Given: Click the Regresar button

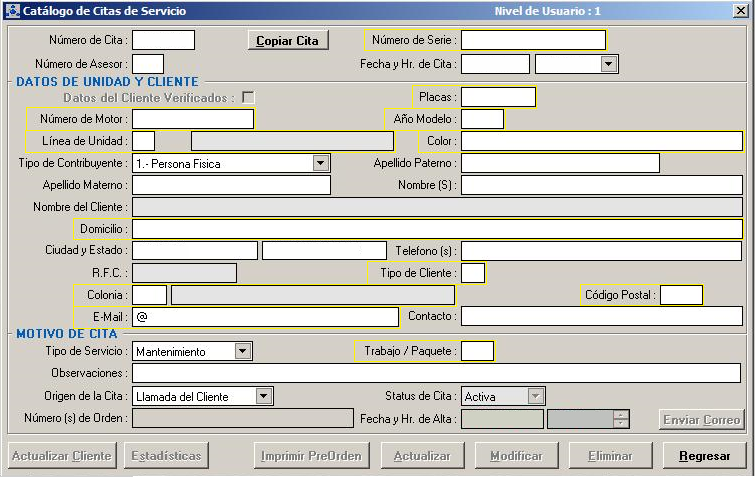Looking at the screenshot, I should point(703,456).
